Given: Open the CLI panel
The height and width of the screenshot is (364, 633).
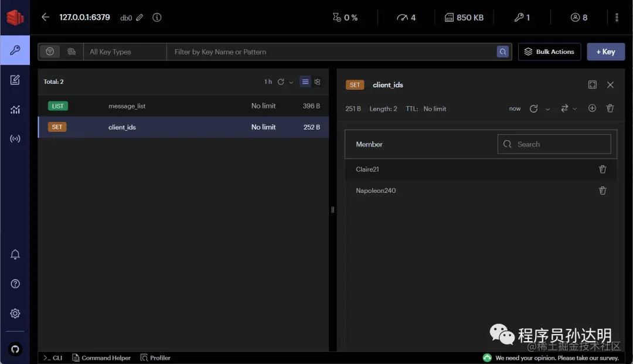Looking at the screenshot, I should (x=53, y=358).
